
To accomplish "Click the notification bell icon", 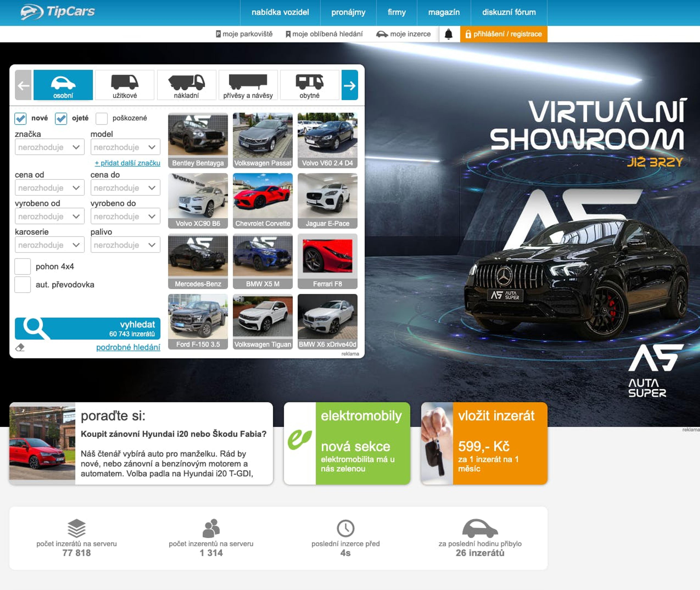I will pyautogui.click(x=449, y=34).
